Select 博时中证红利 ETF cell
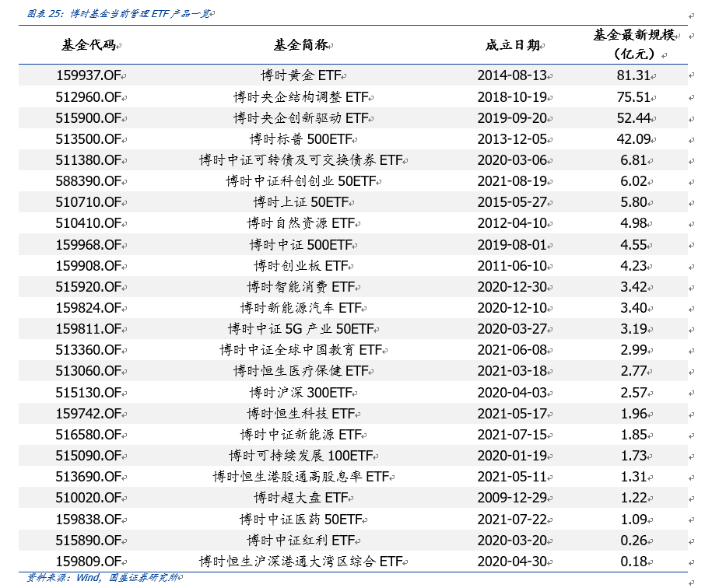The image size is (705, 588). (x=301, y=540)
